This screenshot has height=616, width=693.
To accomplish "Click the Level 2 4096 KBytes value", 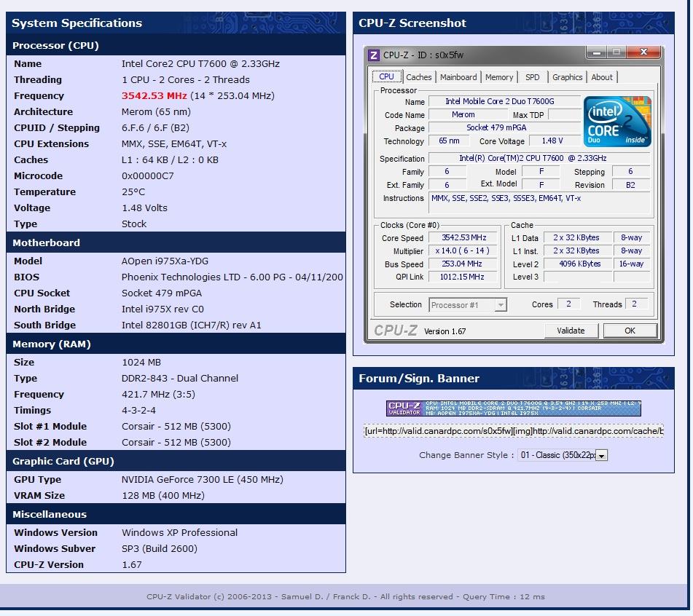I will pos(579,264).
